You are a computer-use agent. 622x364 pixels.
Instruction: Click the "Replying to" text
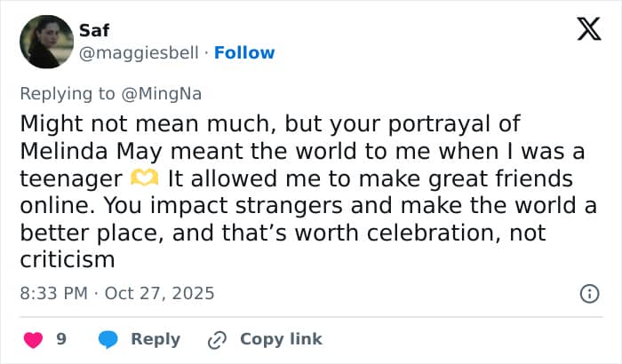click(x=71, y=91)
